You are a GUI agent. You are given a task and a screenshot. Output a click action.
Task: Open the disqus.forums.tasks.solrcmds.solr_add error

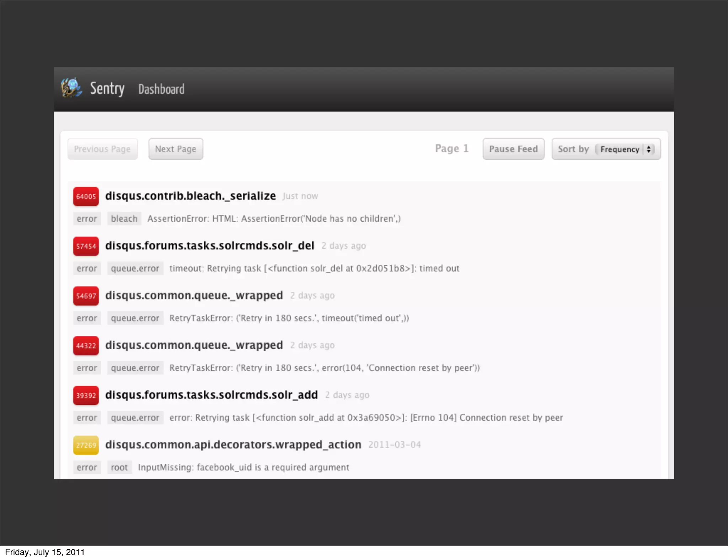coord(211,395)
